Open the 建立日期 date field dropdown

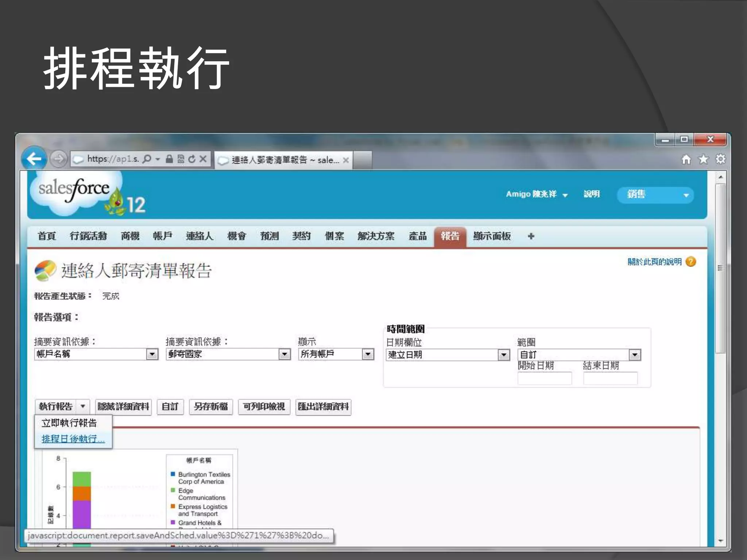point(503,355)
